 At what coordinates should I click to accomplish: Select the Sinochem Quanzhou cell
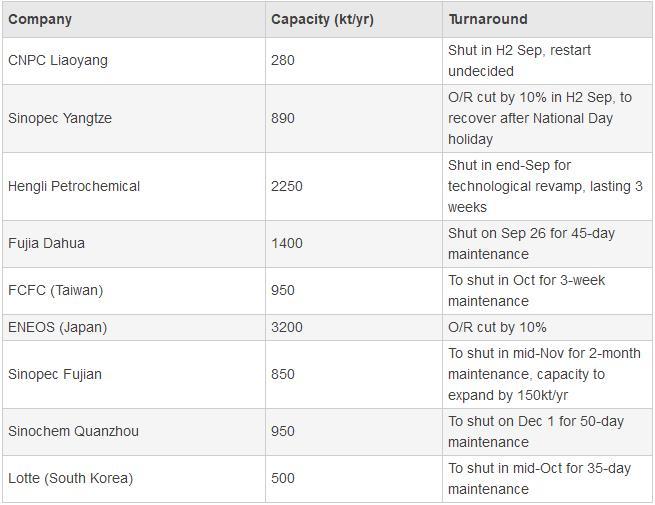(73, 431)
